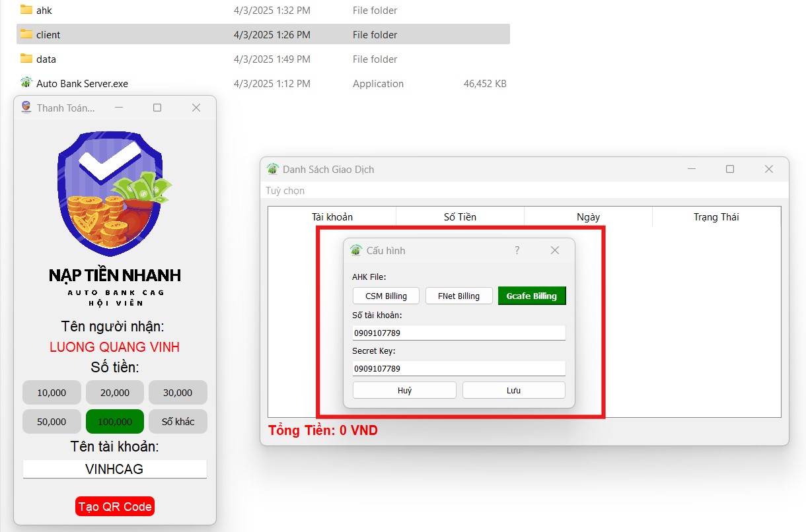The height and width of the screenshot is (532, 806).
Task: Select the CSM Billing option
Action: point(386,296)
